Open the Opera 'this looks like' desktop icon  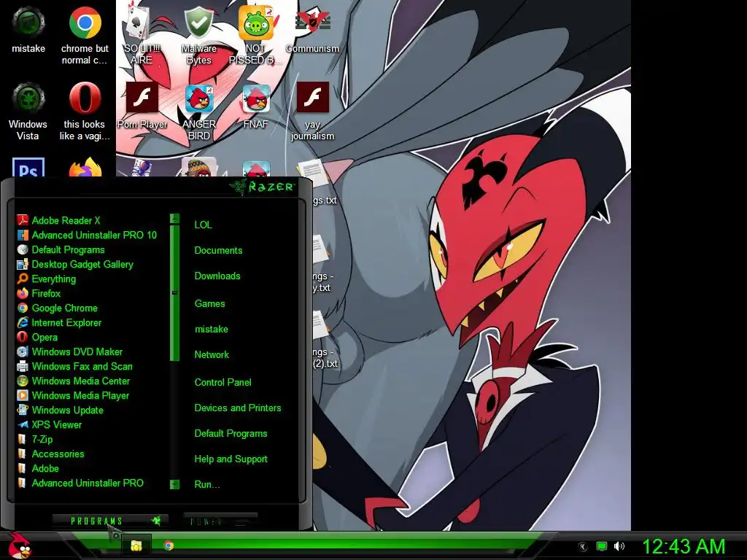click(x=85, y=112)
